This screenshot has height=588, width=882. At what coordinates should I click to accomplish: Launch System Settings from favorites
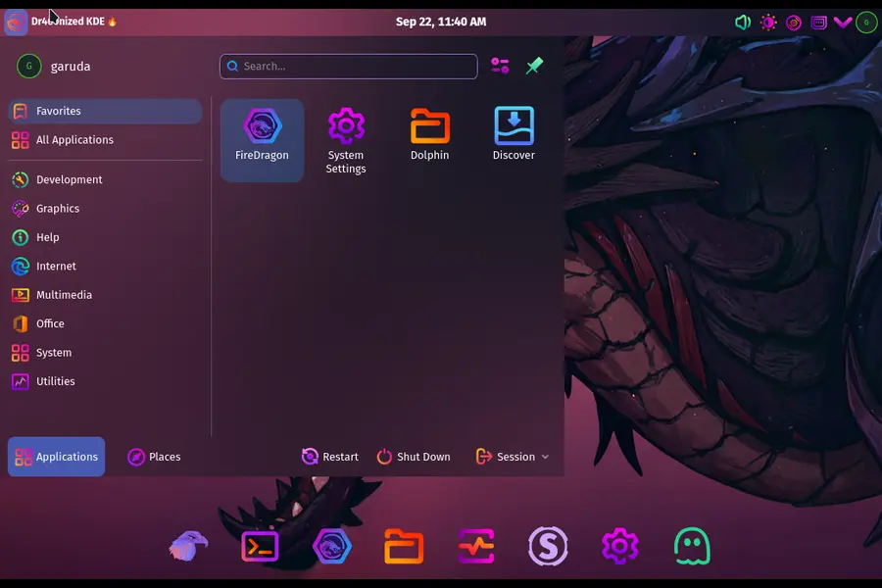tap(346, 140)
